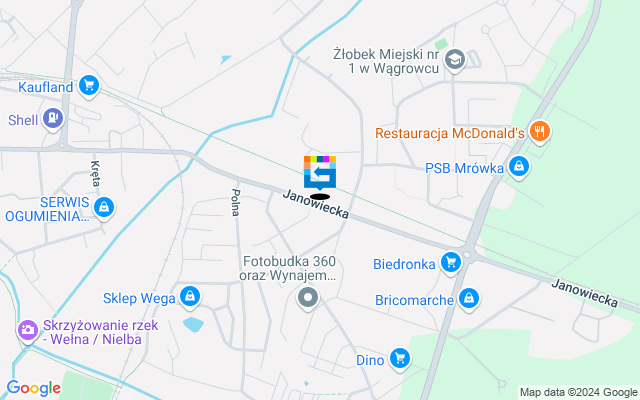Image resolution: width=640 pixels, height=400 pixels.
Task: Click the Janowiecka street label near marker
Action: pos(316,204)
